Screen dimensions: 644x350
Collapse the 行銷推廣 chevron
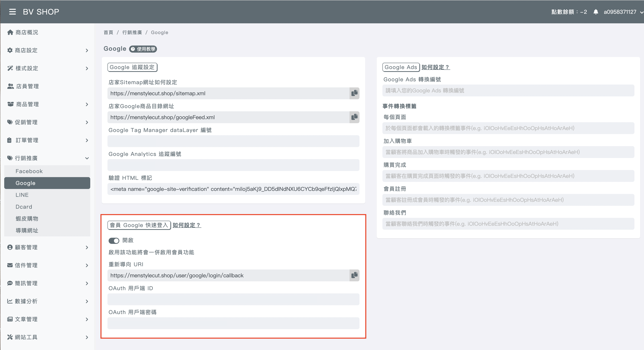(87, 158)
